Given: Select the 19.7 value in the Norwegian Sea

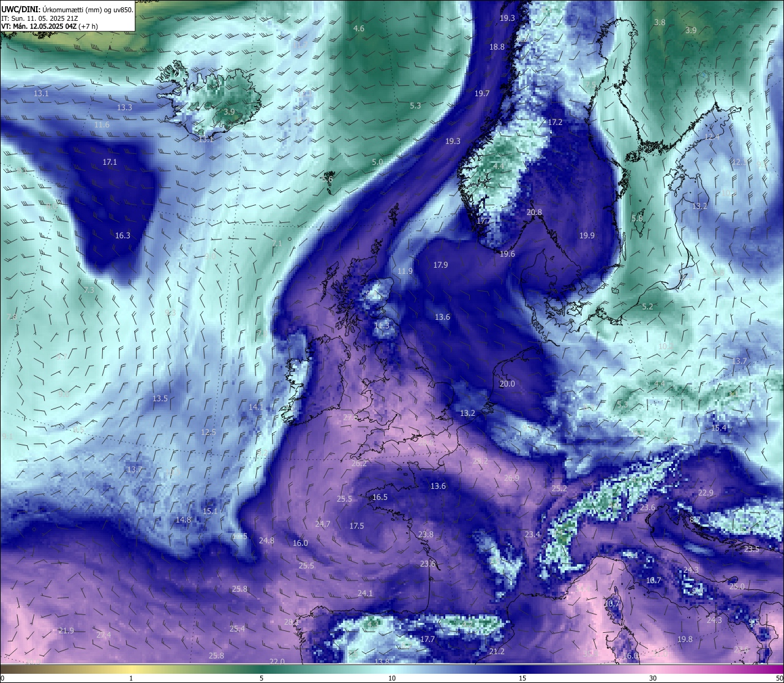Looking at the screenshot, I should 482,94.
